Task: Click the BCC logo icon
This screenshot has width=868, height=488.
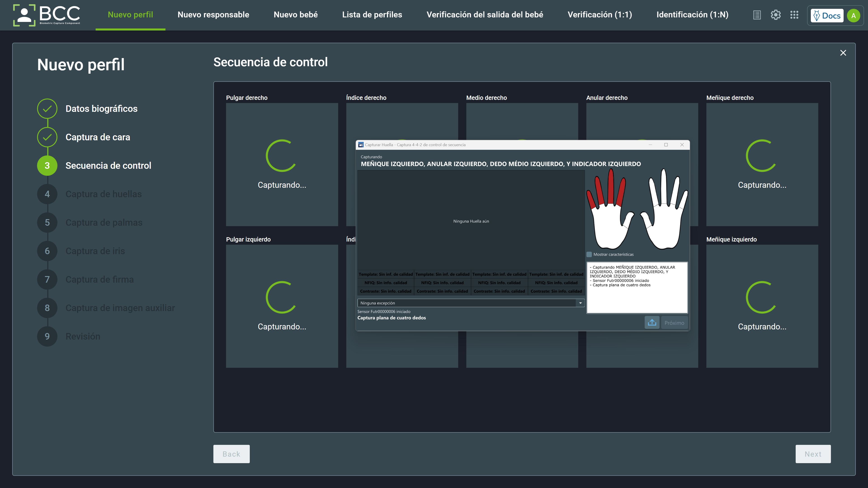Action: point(47,15)
